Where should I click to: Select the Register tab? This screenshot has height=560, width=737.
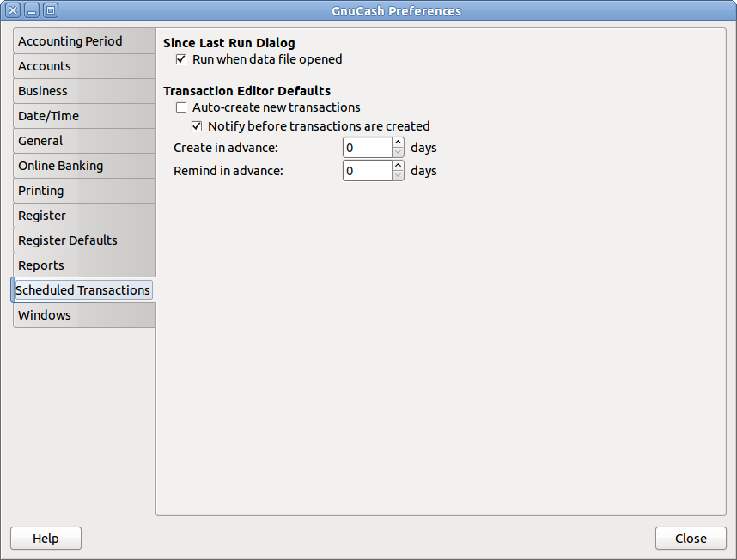tap(84, 216)
